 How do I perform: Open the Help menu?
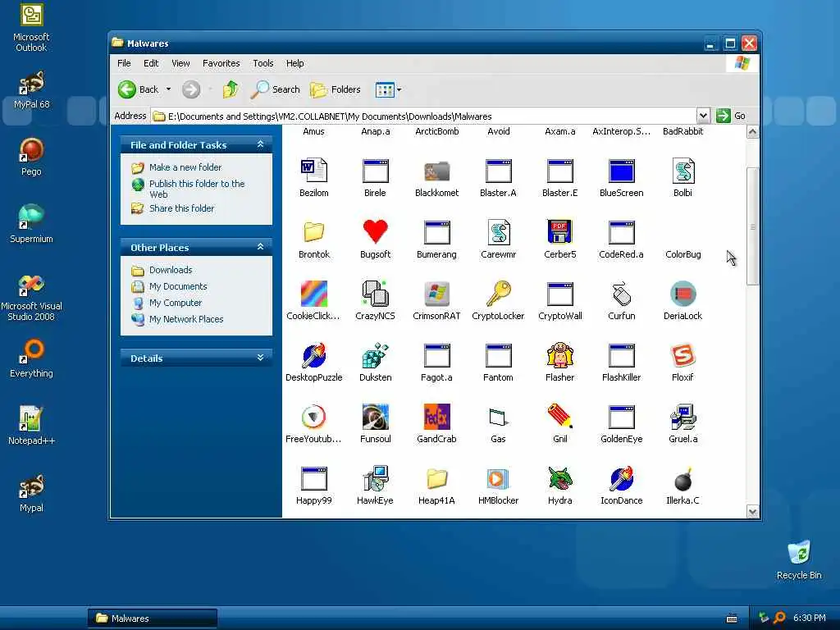tap(294, 63)
